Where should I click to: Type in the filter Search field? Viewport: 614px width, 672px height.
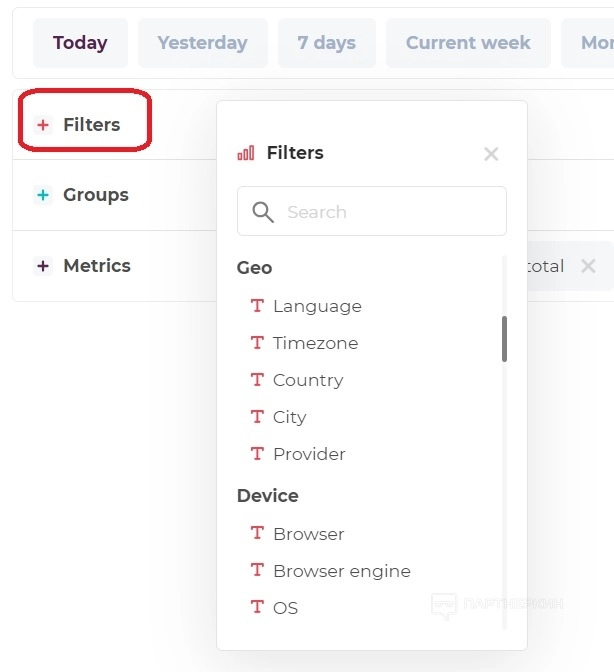(x=390, y=212)
